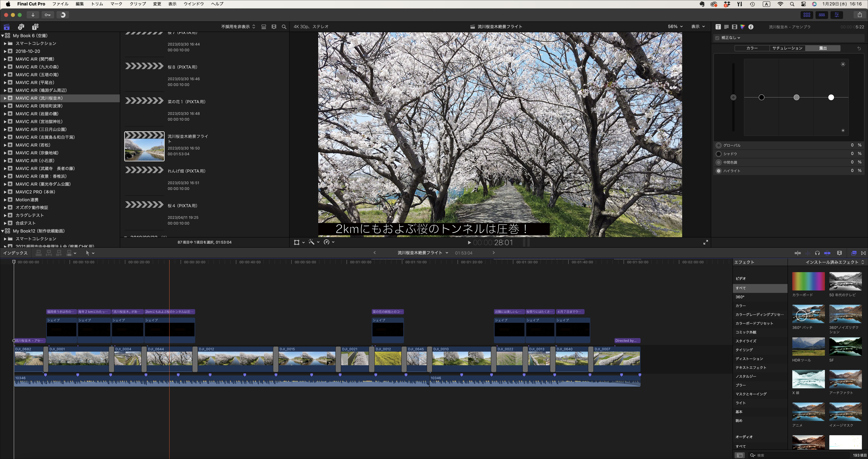
Task: Select the スタイライズ effects category
Action: tap(746, 341)
